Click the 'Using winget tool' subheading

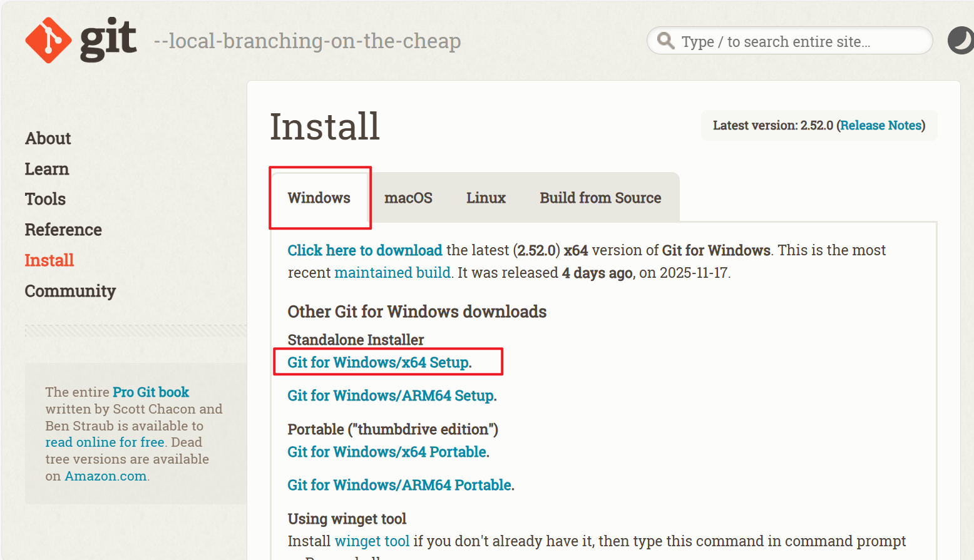click(347, 519)
